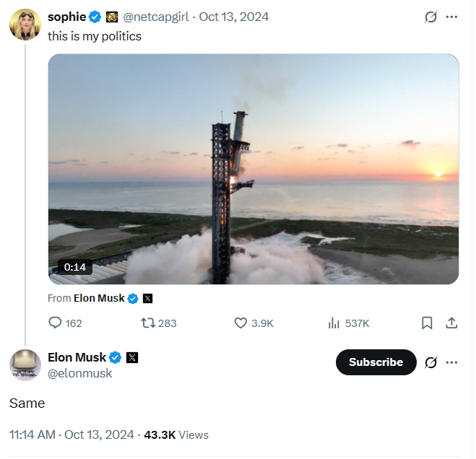Open the more options menu on Elon Musk's reply

(452, 362)
